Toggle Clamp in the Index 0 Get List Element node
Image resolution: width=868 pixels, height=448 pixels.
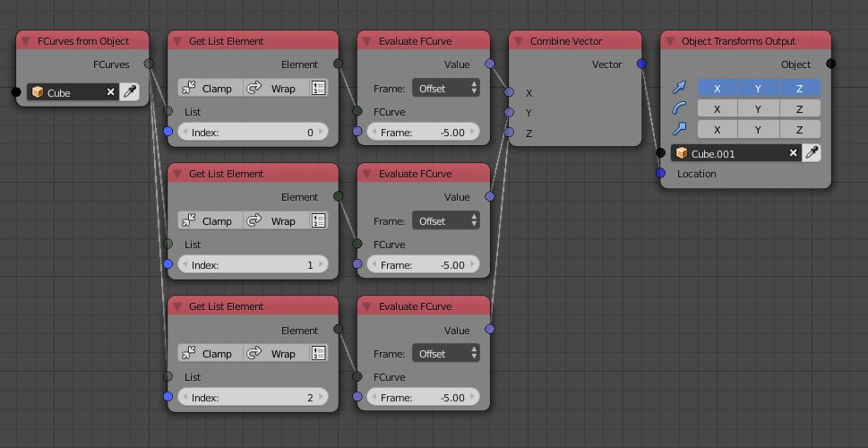(x=211, y=88)
